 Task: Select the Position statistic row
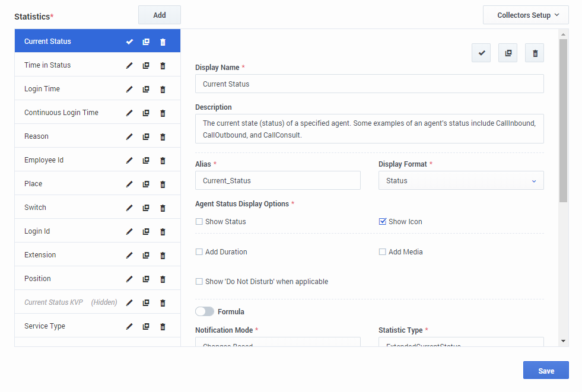point(37,279)
